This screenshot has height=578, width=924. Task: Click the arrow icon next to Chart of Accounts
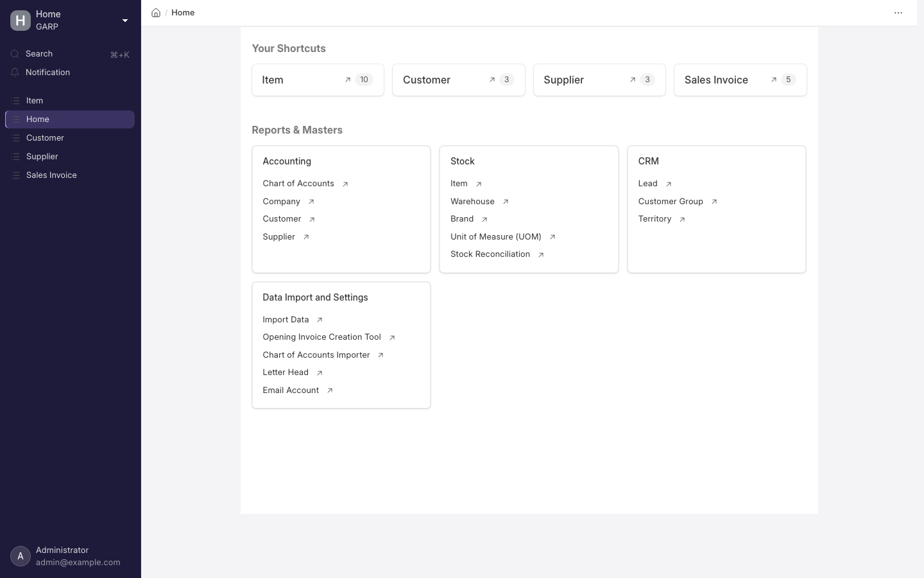(x=345, y=184)
